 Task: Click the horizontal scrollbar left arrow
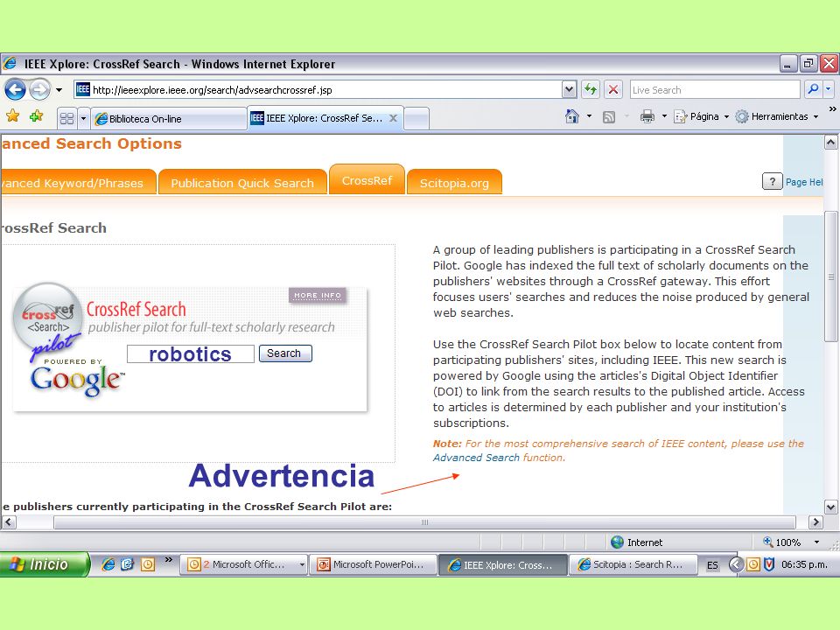pyautogui.click(x=9, y=521)
